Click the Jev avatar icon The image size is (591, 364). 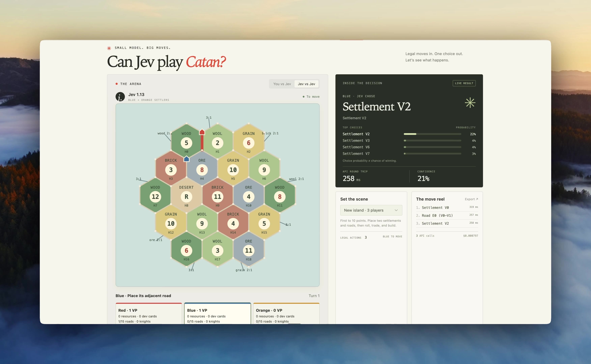pyautogui.click(x=120, y=97)
